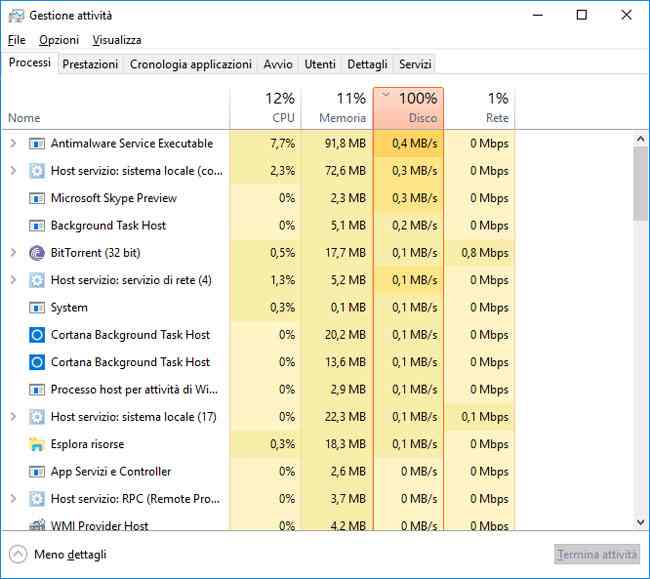Image resolution: width=650 pixels, height=579 pixels.
Task: Click the System process icon
Action: click(x=36, y=308)
